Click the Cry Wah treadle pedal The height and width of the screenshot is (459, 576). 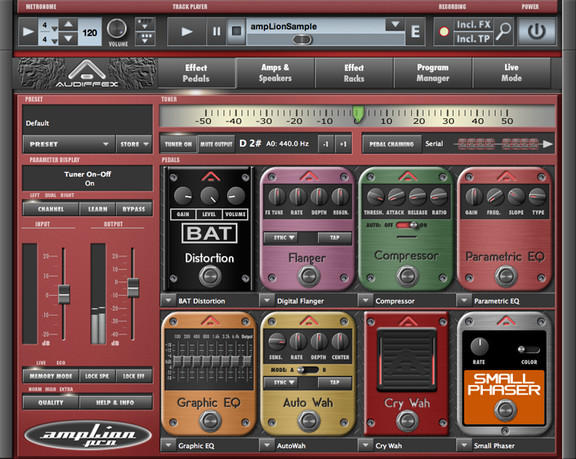point(407,359)
